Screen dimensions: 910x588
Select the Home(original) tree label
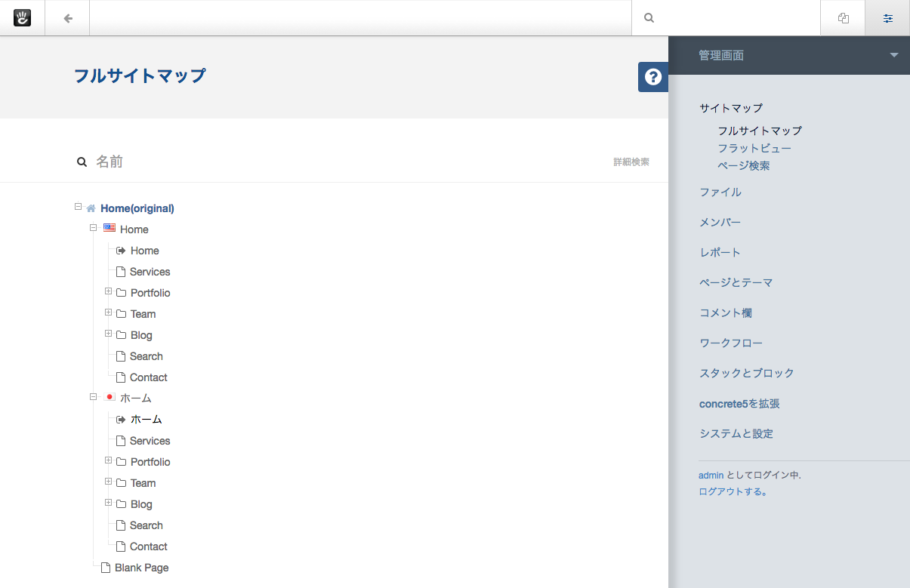point(137,208)
